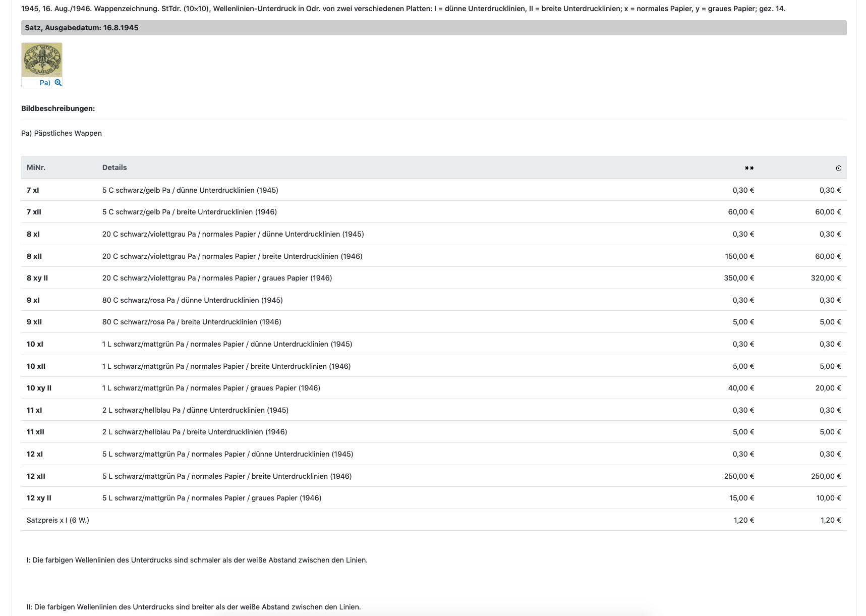Open the papal coat of arms stamp thumbnail
866x616 pixels.
(42, 60)
